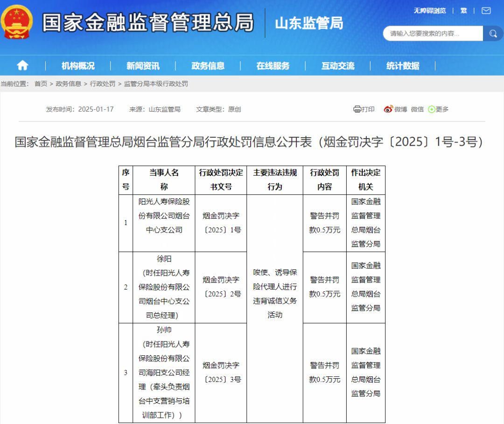504x424 pixels.
Task: Click table header 主要违法违规行为
Action: tap(275, 180)
